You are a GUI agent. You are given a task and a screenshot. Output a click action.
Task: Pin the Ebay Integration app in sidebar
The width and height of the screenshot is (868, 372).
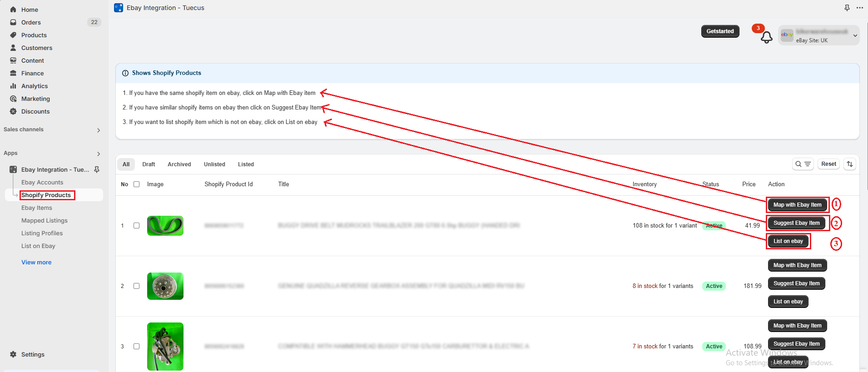tap(97, 169)
